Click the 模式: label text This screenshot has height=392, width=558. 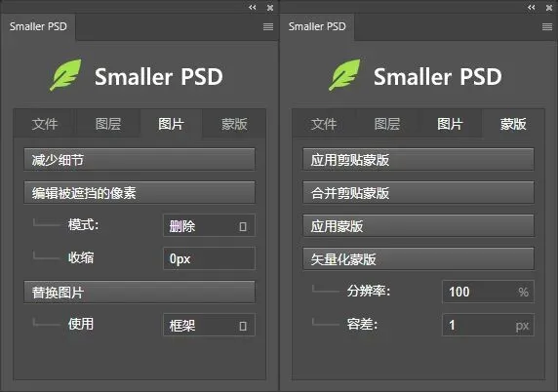(83, 225)
